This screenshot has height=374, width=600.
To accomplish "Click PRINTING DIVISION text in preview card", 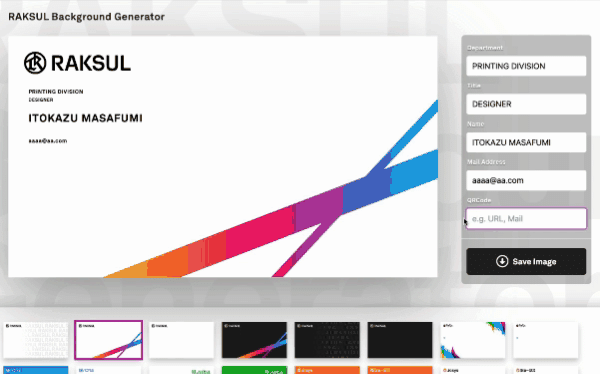I will pyautogui.click(x=56, y=91).
